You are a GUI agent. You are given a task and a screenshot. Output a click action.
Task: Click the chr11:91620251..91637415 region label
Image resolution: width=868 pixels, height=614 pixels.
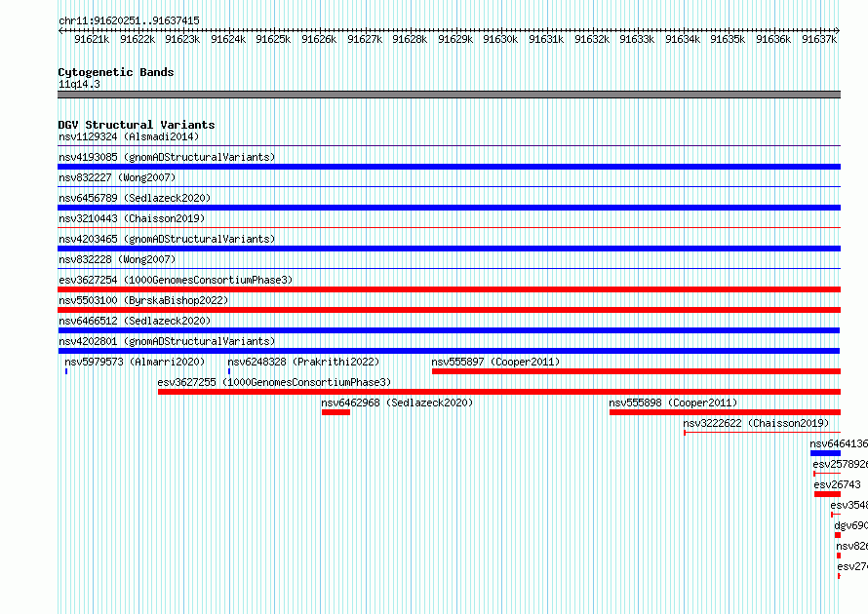(129, 20)
